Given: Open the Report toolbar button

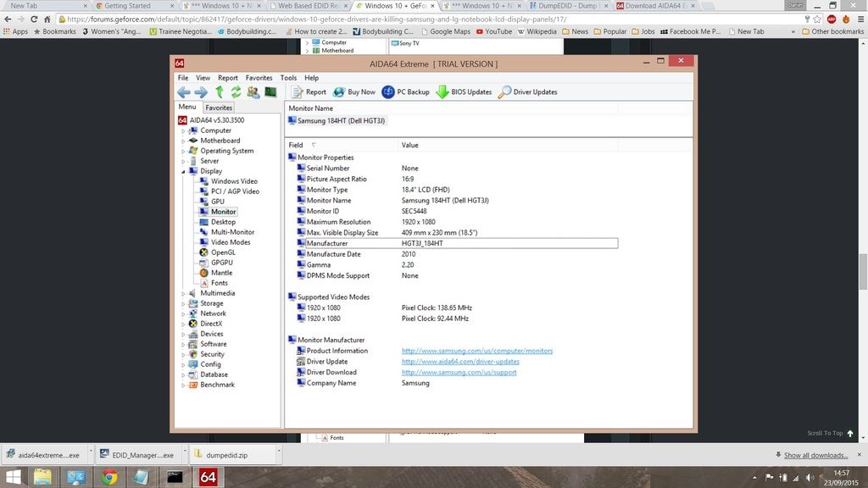Looking at the screenshot, I should coord(309,92).
